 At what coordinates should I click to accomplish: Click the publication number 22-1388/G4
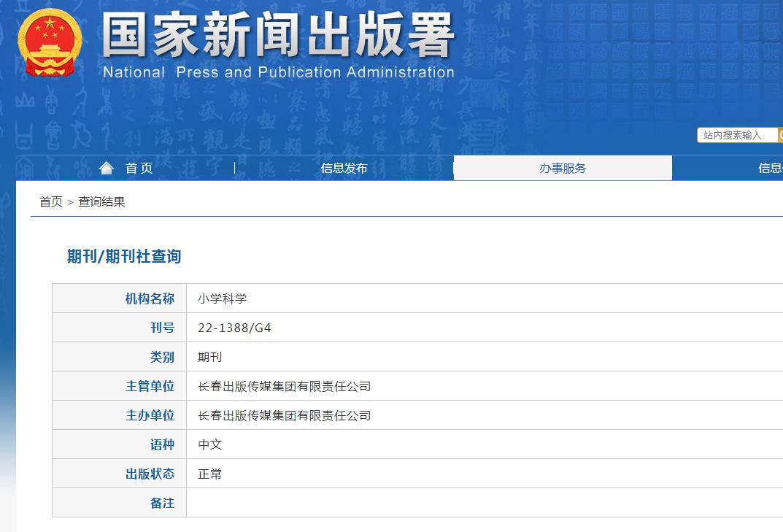[233, 327]
